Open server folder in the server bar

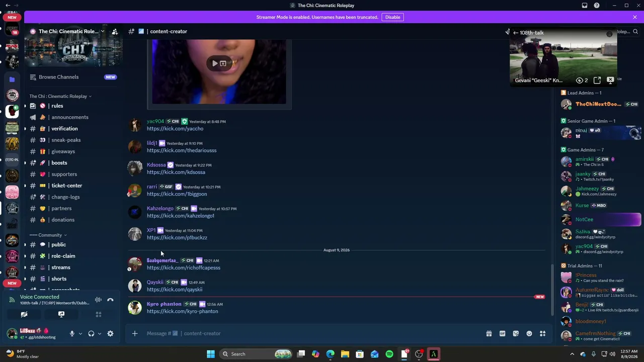(x=12, y=79)
